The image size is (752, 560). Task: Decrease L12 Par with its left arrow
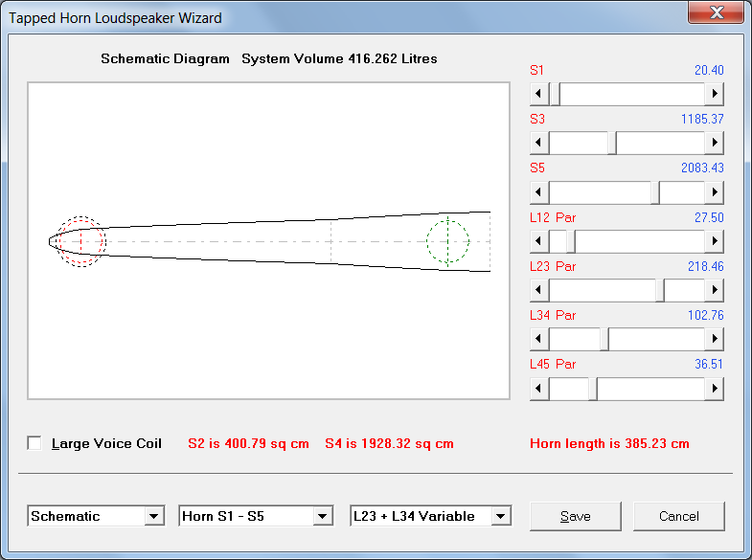tap(539, 241)
